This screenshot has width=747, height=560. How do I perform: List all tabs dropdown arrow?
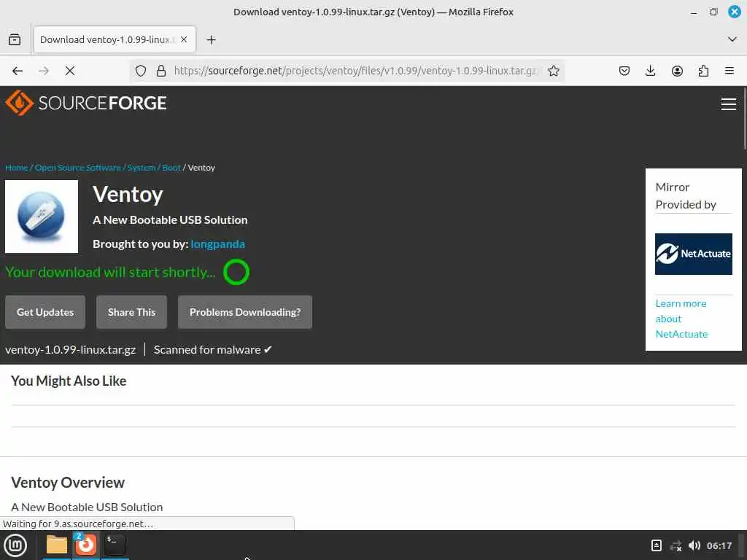732,39
